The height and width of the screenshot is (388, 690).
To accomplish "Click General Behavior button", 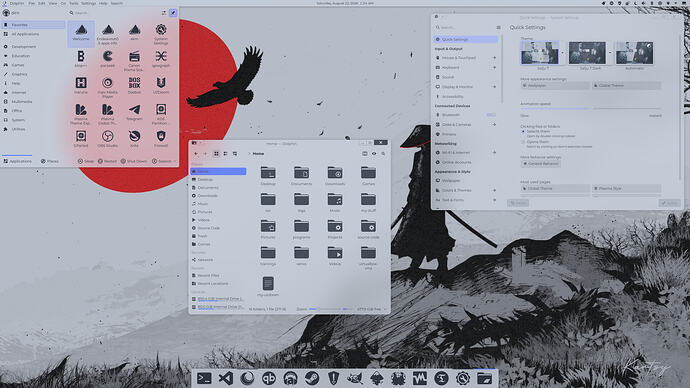I will [541, 164].
